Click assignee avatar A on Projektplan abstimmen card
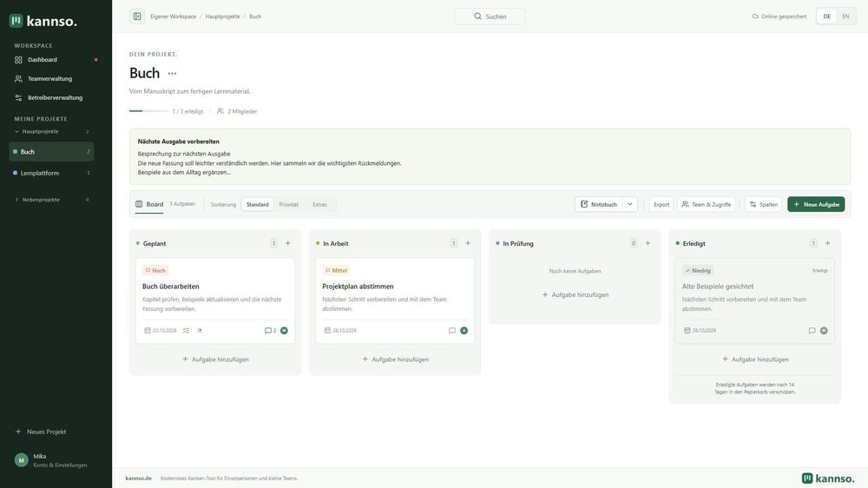 [x=464, y=331]
